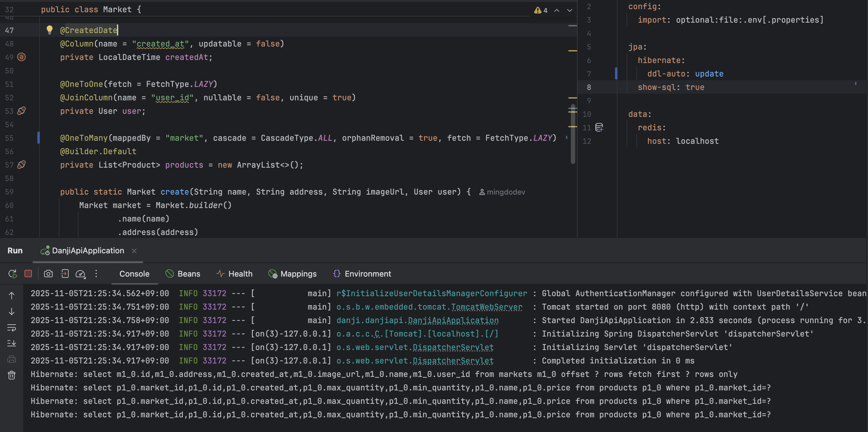The width and height of the screenshot is (868, 432).
Task: Click the profiler gauge icon in Run toolbar
Action: tap(81, 274)
